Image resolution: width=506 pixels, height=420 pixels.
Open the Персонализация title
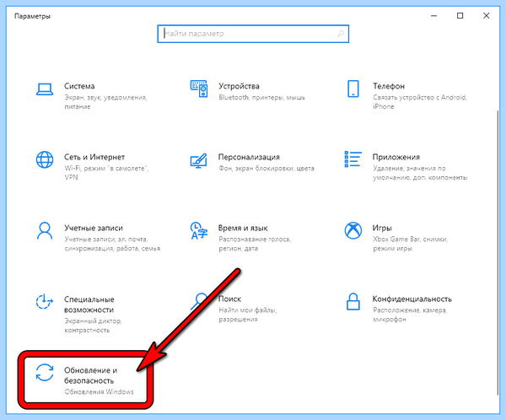249,157
